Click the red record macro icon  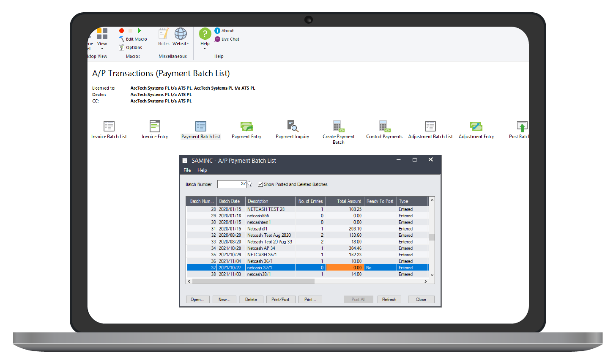[121, 31]
